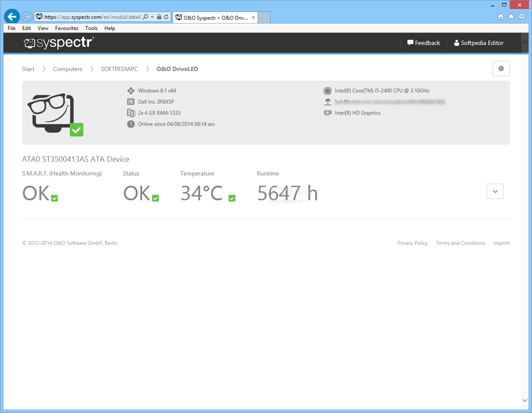Viewport: 532px width, 413px height.
Task: Click the Online since 04/08/2014 text
Action: (176, 124)
